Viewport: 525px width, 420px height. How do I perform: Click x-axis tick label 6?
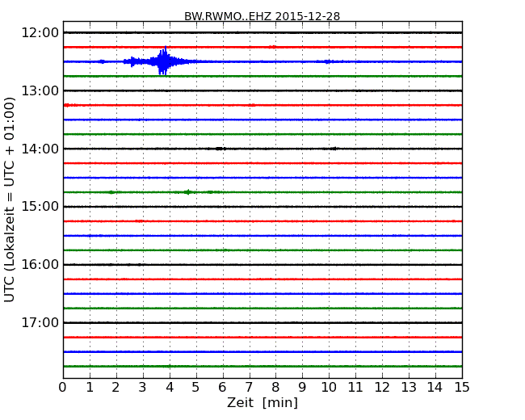(x=222, y=388)
